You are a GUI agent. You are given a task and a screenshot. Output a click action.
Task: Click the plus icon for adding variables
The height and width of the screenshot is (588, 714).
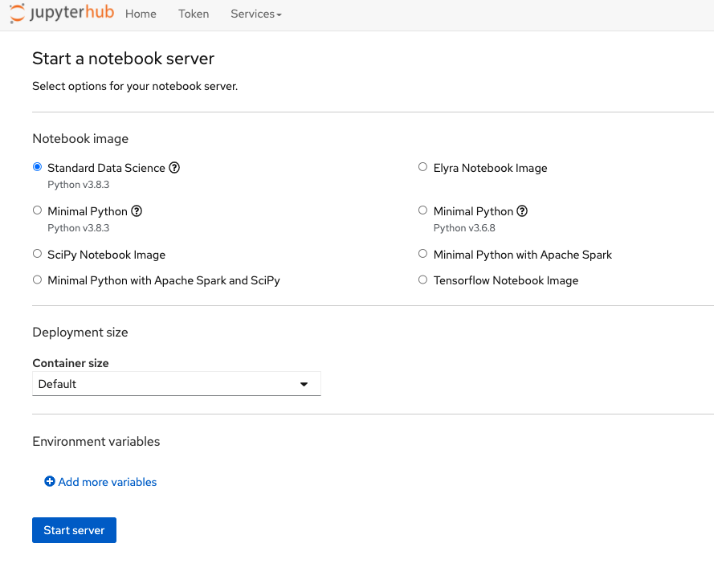[x=50, y=482]
